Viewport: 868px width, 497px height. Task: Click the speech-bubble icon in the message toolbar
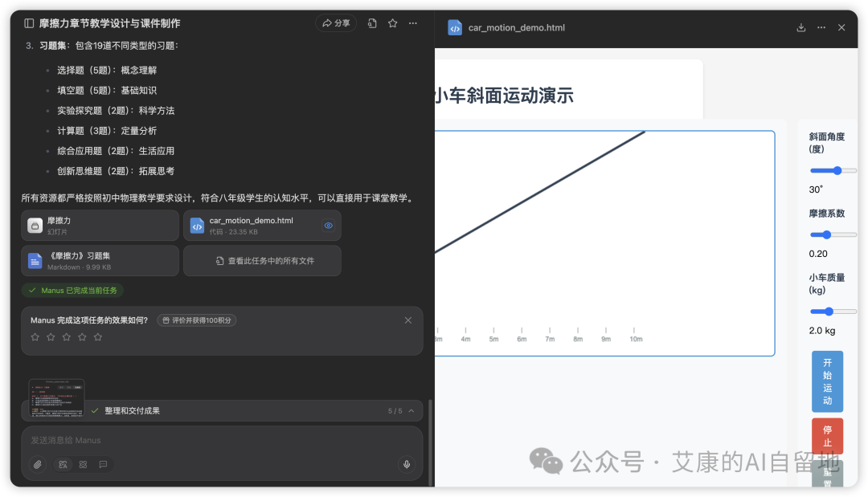coord(103,464)
